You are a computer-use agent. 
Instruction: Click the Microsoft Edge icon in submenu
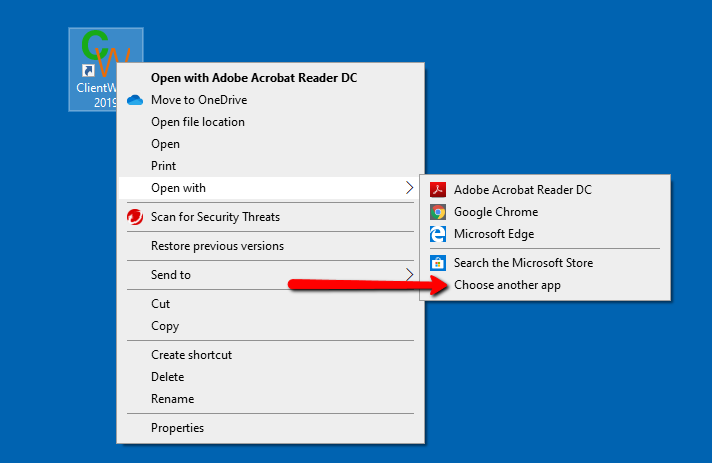click(438, 234)
